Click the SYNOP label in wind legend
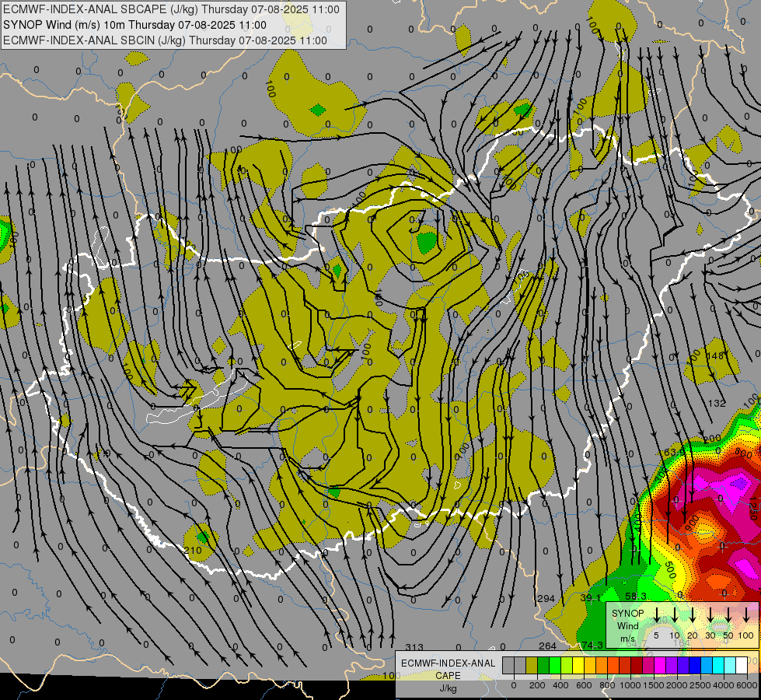Screen dimensions: 761x700 pos(628,614)
